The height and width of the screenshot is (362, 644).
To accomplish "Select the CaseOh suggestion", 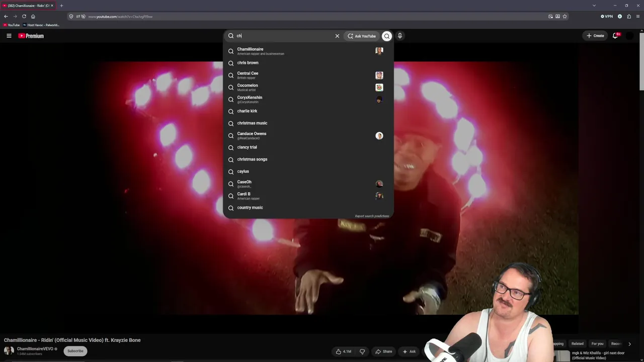I will click(308, 184).
